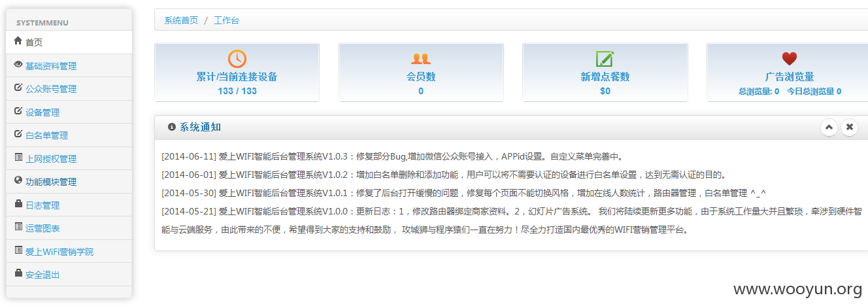
Task: Click the SYSTEMMENU sidebar header
Action: tap(42, 23)
